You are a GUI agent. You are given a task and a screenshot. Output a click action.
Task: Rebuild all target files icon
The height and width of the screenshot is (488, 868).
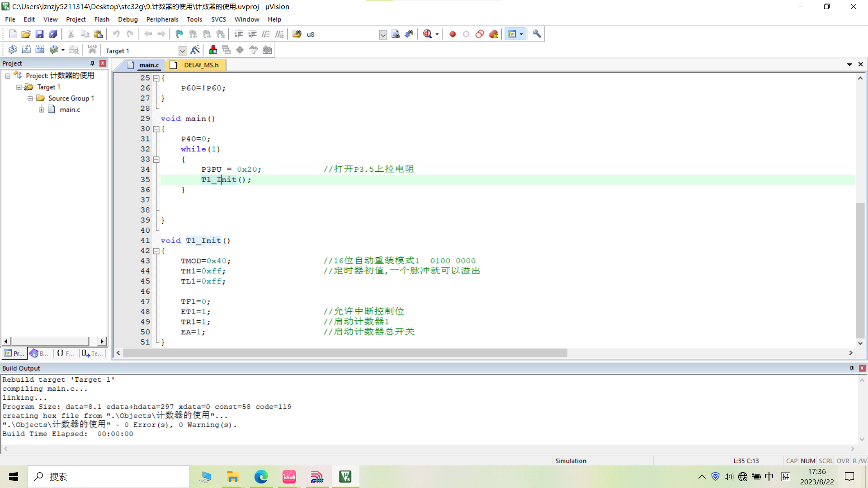click(x=40, y=50)
